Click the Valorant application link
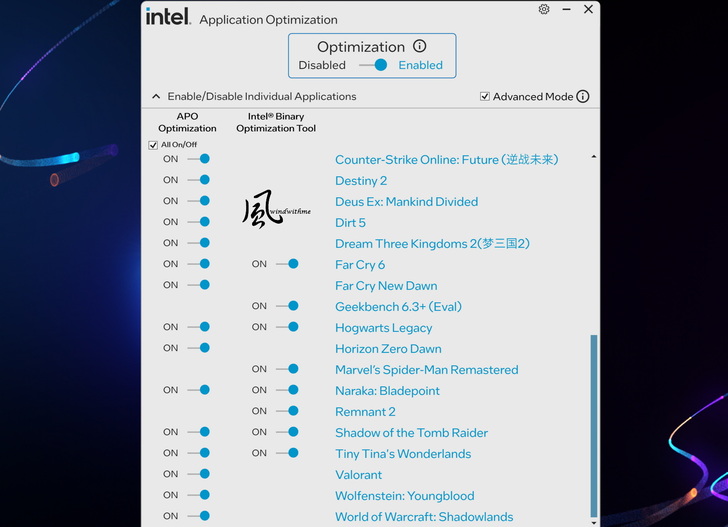Image resolution: width=728 pixels, height=527 pixels. point(358,475)
